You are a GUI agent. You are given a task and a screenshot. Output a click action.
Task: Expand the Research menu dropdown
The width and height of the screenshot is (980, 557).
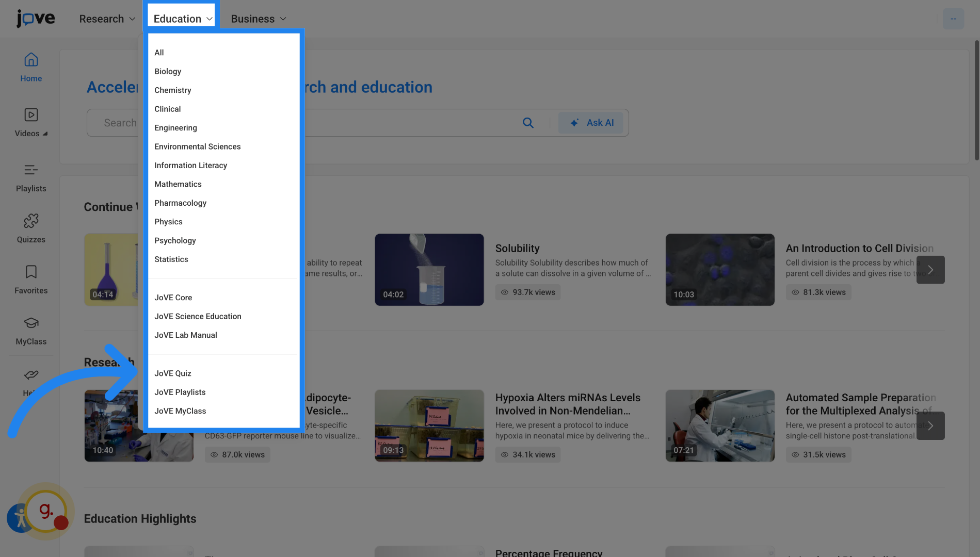point(107,19)
